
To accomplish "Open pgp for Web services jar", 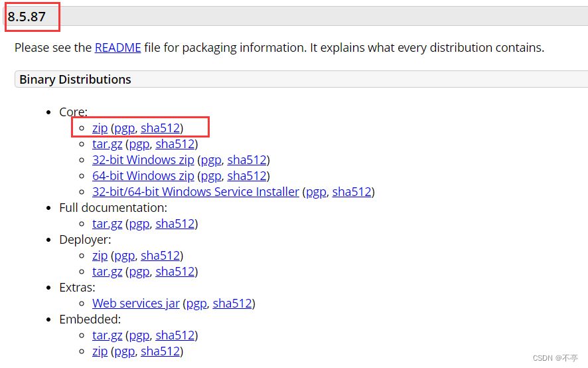I will coord(196,304).
